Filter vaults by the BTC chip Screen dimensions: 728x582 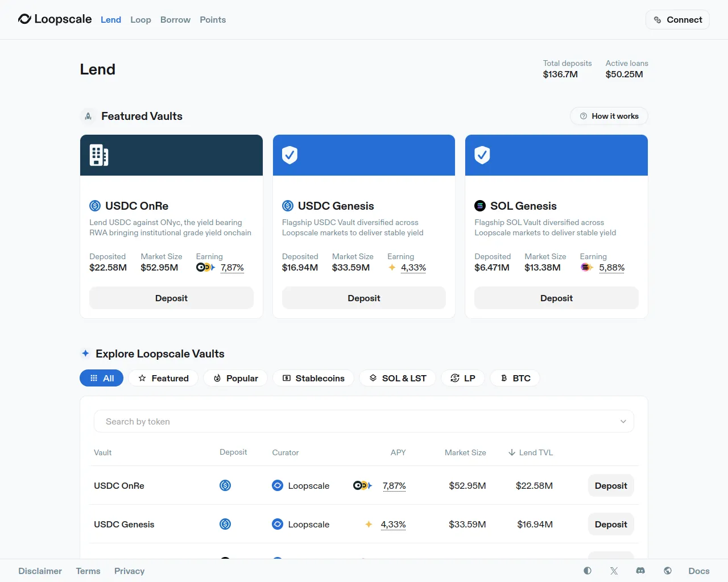tap(515, 378)
